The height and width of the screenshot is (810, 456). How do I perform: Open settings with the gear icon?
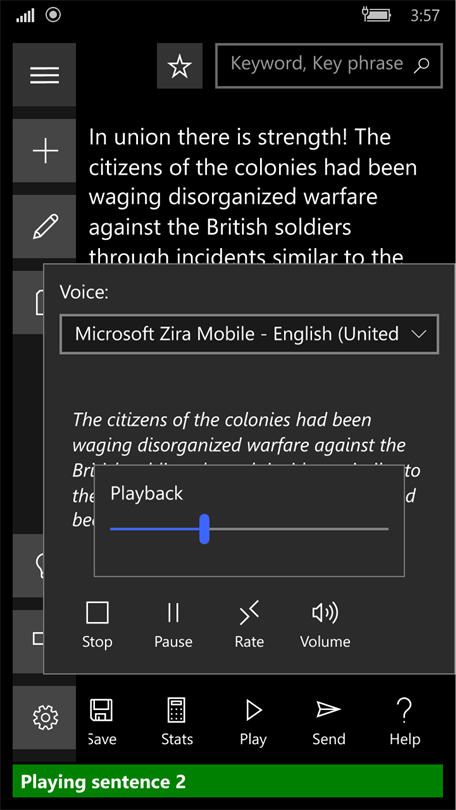44,717
